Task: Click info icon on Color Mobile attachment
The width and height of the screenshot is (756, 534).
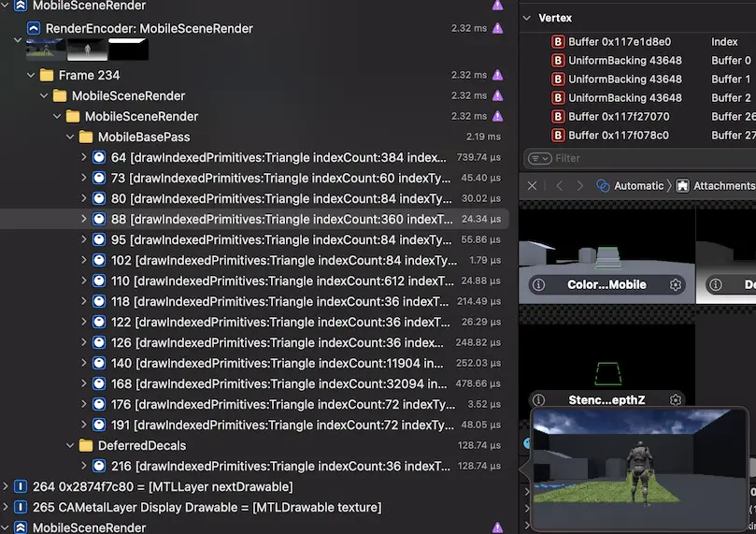Action: [x=538, y=284]
